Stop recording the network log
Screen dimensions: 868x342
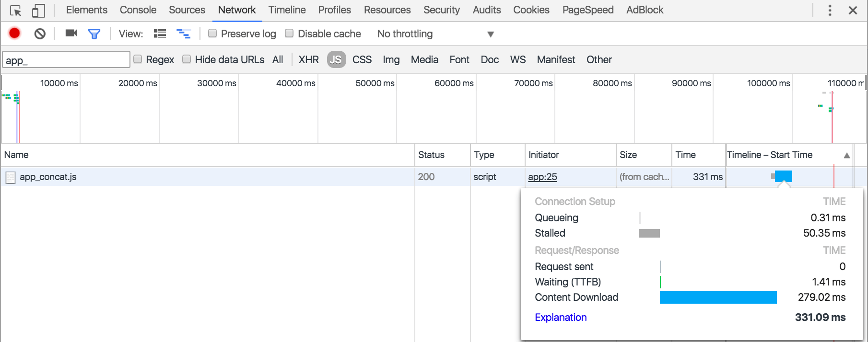pyautogui.click(x=14, y=33)
